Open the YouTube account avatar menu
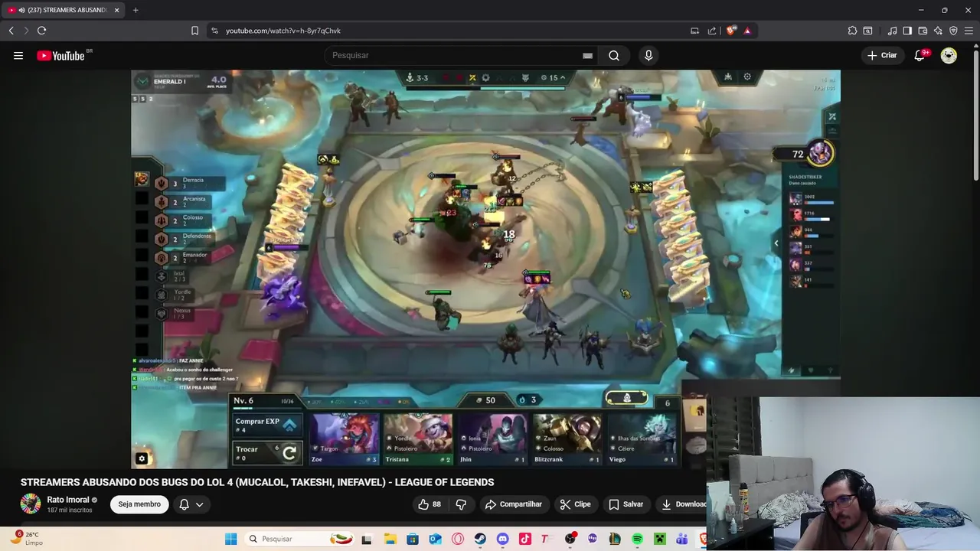 point(949,55)
